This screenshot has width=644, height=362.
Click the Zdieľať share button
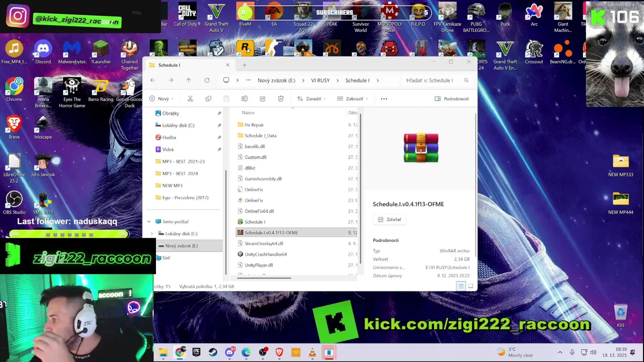(390, 220)
